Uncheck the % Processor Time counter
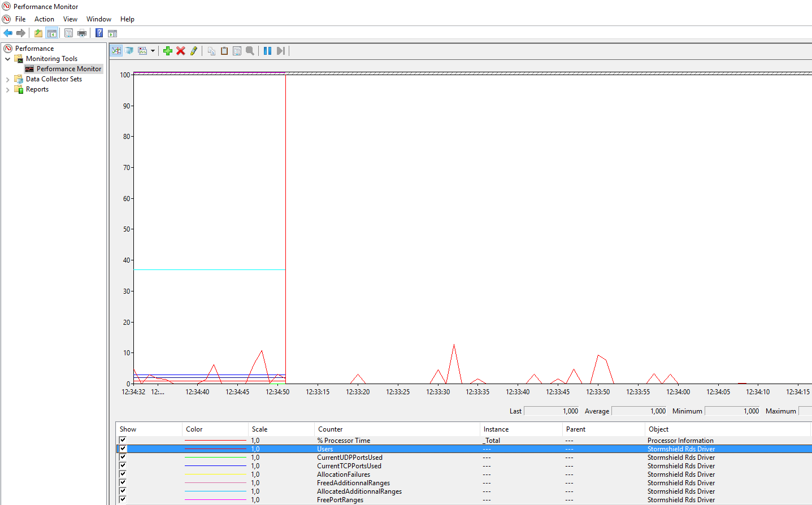812x505 pixels. [123, 440]
